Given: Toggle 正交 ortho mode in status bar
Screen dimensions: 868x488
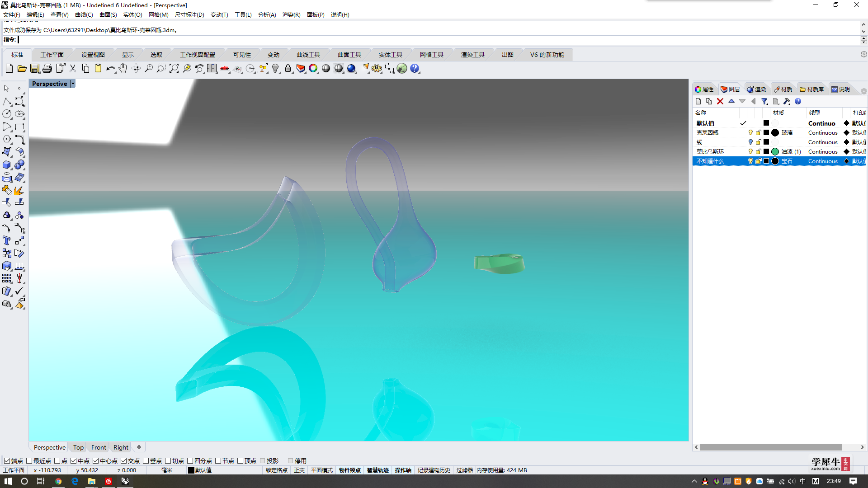Looking at the screenshot, I should [x=299, y=470].
